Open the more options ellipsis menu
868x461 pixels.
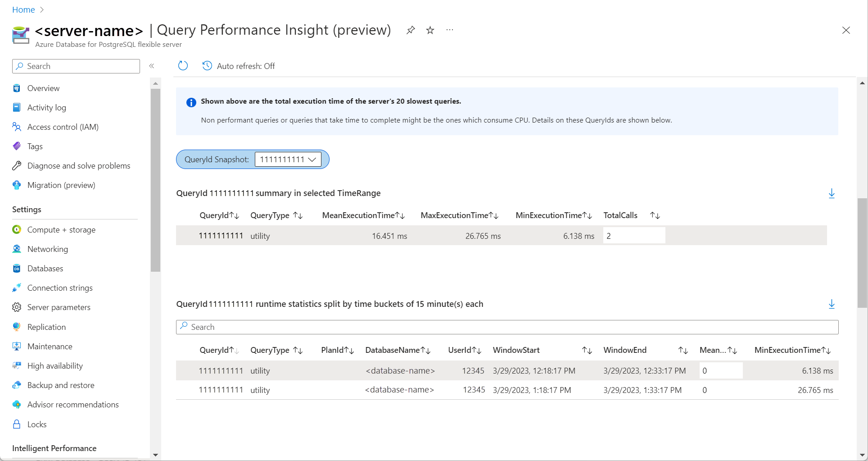(449, 30)
